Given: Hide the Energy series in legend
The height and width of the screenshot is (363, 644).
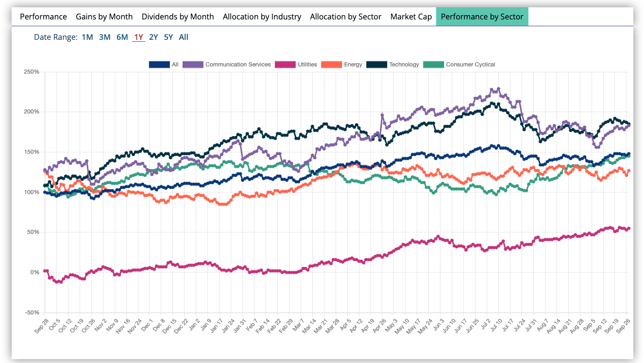Looking at the screenshot, I should point(331,64).
